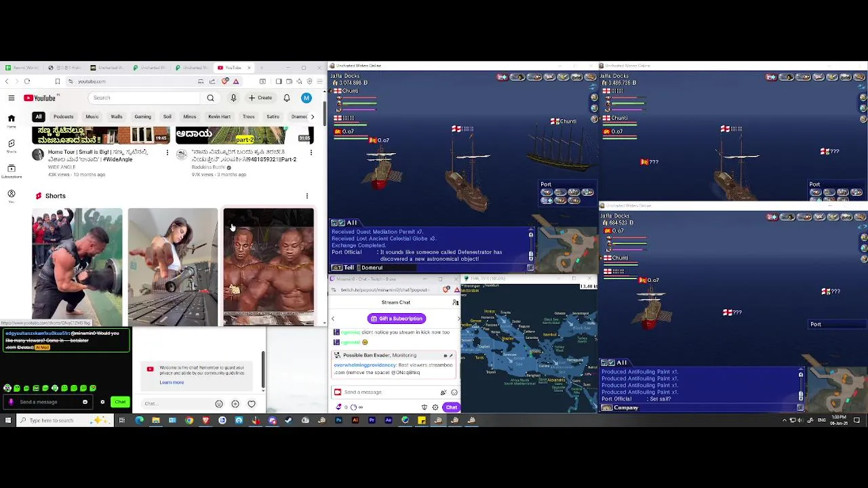Open Shorts in YouTube sidebar
868x488 pixels.
pos(12,146)
